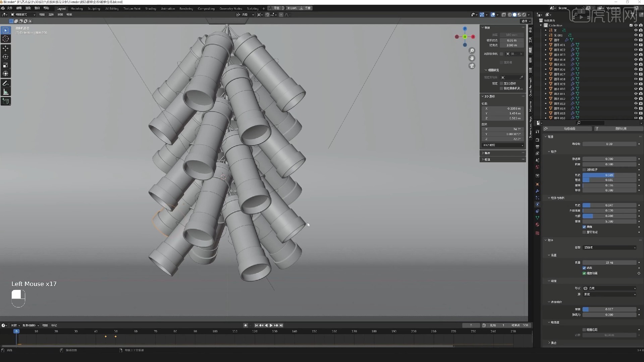Enable the 碰撞边距 checkbox
This screenshot has width=644, height=362.
(584, 329)
